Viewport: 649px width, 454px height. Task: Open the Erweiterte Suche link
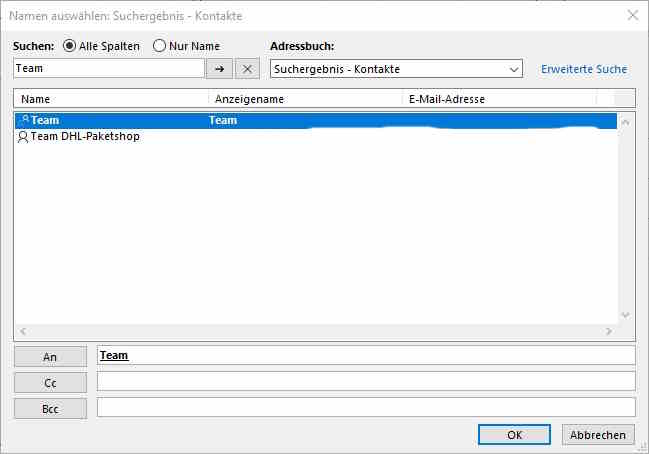pyautogui.click(x=584, y=69)
